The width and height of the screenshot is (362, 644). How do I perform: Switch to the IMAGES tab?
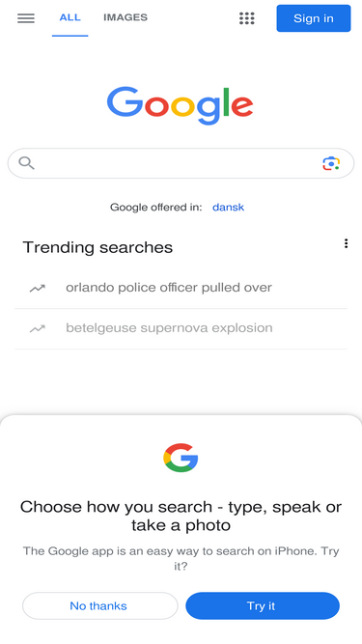tap(125, 17)
